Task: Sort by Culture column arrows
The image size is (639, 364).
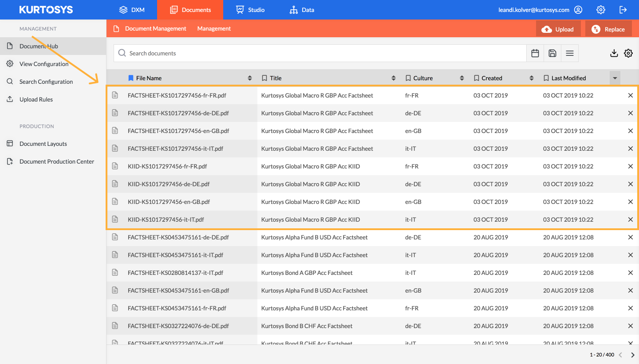Action: pyautogui.click(x=462, y=78)
